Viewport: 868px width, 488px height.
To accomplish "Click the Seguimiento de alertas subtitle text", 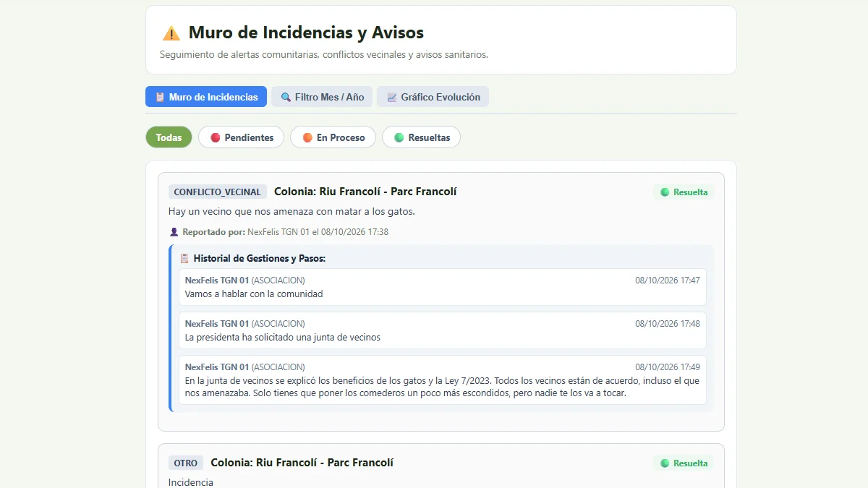I will click(x=324, y=54).
